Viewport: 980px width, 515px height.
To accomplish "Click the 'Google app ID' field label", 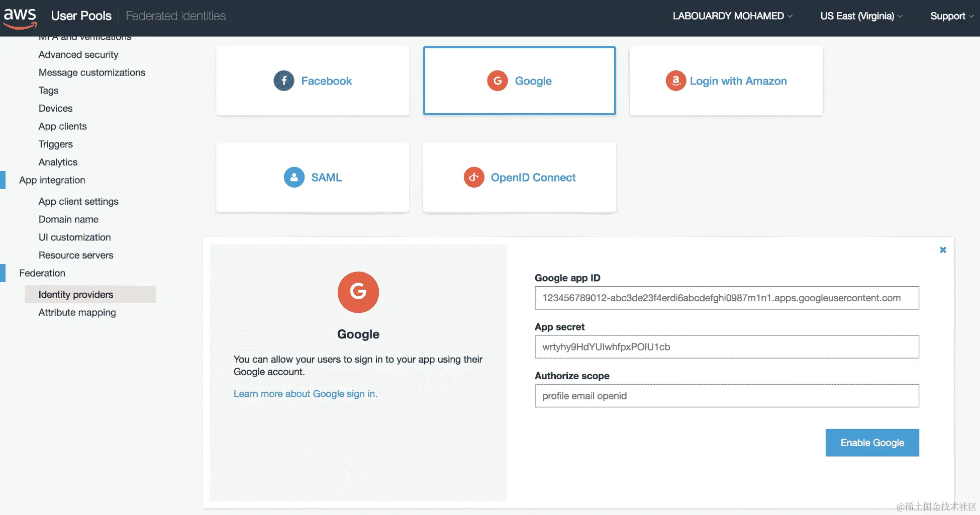I will 567,278.
